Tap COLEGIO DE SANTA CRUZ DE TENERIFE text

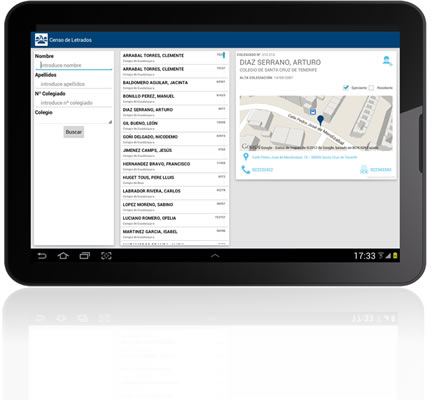pos(278,70)
